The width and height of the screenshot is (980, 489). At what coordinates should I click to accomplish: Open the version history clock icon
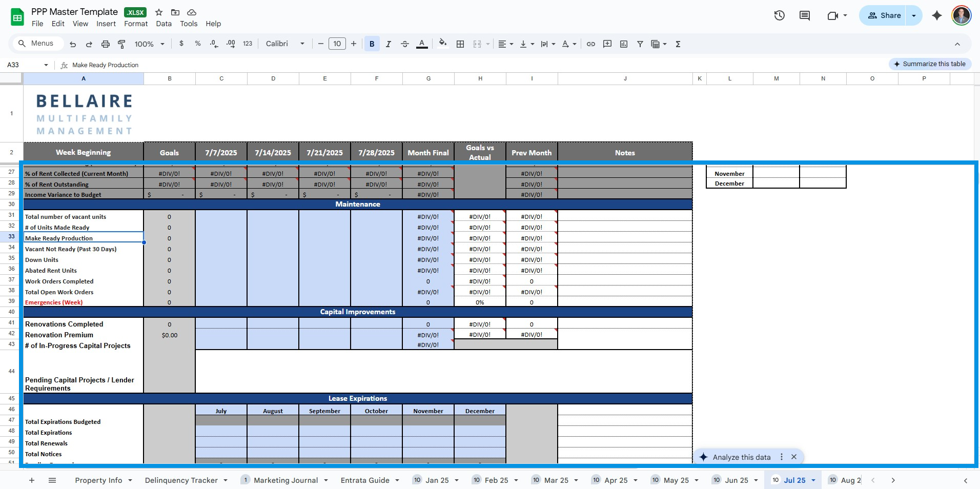(779, 15)
